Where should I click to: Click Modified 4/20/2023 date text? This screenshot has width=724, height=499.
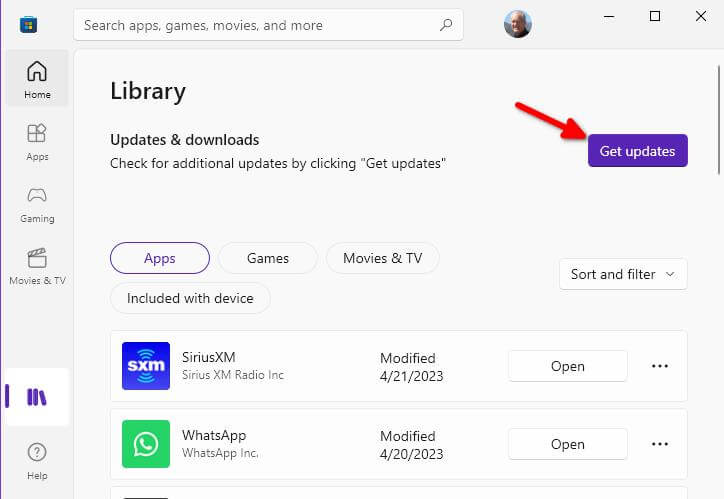[411, 445]
